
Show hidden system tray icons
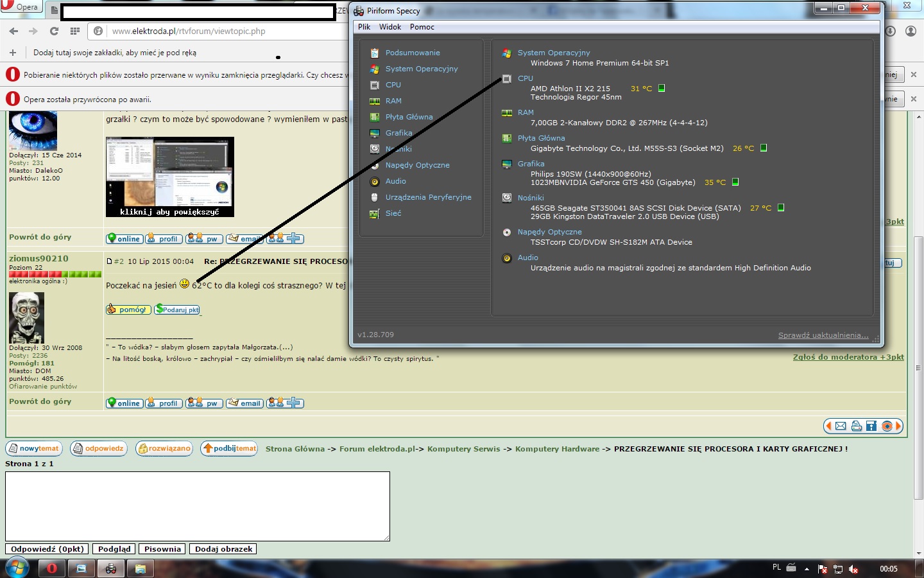(x=807, y=569)
